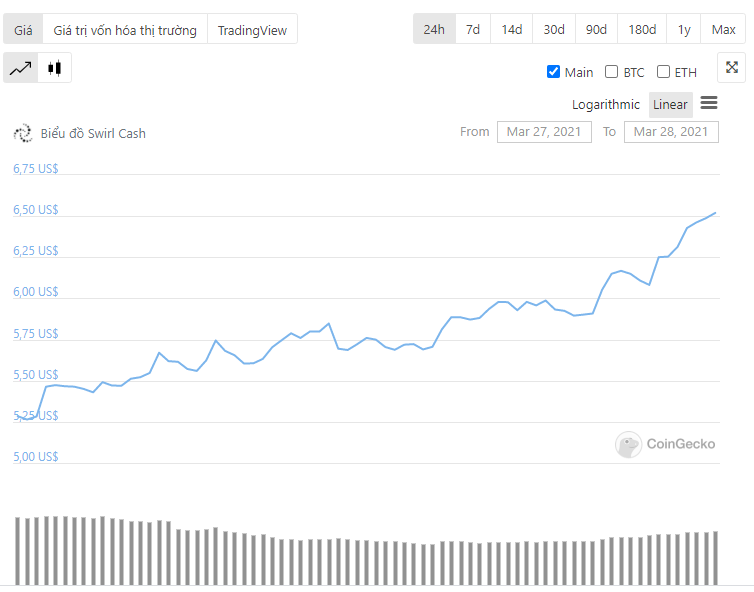Click the 5,50 US$ axis label
This screenshot has width=754, height=592.
[36, 375]
